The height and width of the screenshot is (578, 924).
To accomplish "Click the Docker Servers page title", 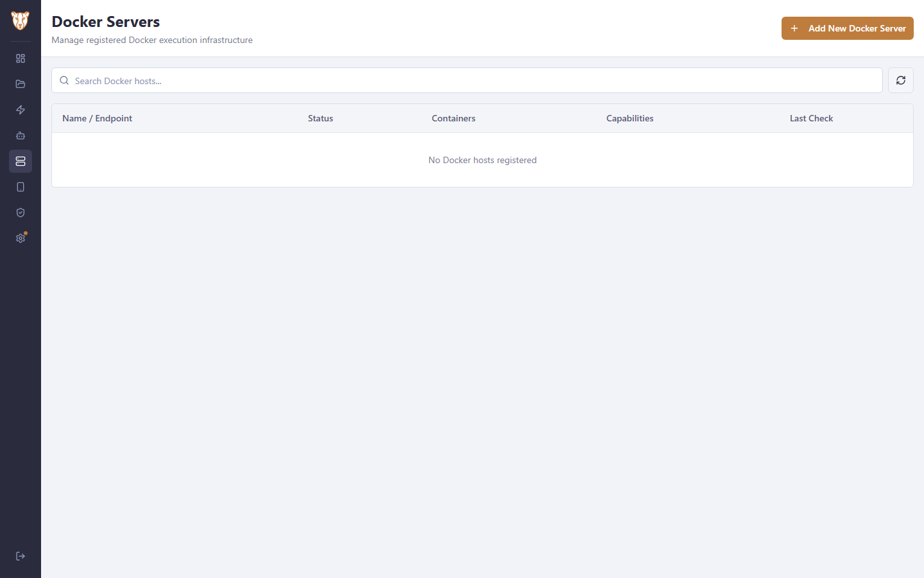I will [x=106, y=22].
